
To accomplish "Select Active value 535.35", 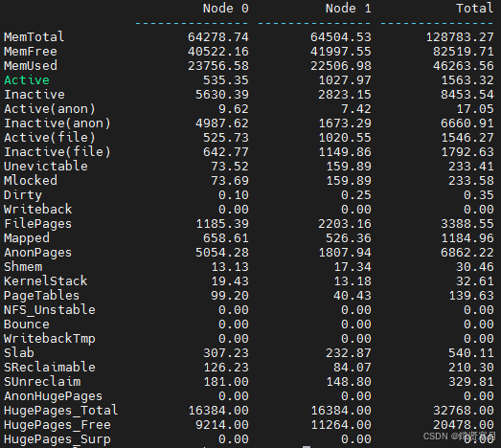I will click(x=226, y=80).
